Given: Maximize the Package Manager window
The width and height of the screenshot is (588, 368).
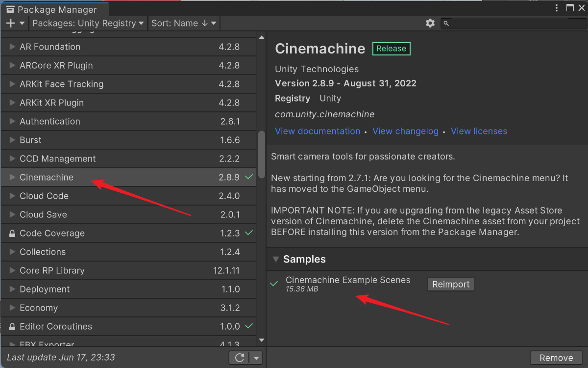Looking at the screenshot, I should (570, 8).
